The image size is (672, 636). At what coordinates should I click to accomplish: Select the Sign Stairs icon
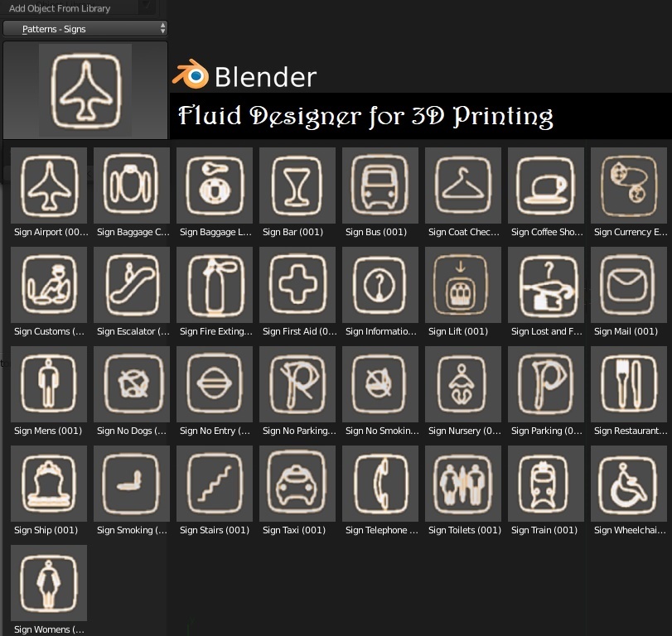[x=215, y=484]
